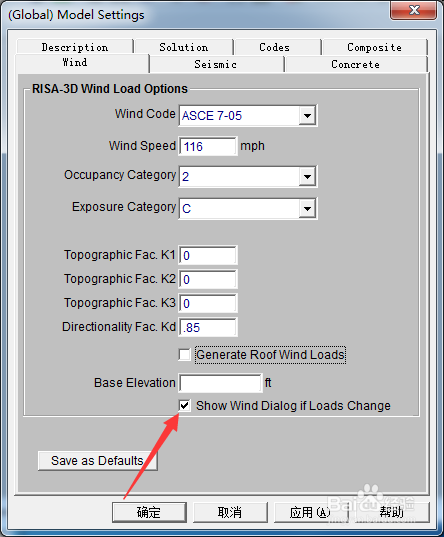Open the Seismic tab
The height and width of the screenshot is (537, 444).
coord(215,64)
